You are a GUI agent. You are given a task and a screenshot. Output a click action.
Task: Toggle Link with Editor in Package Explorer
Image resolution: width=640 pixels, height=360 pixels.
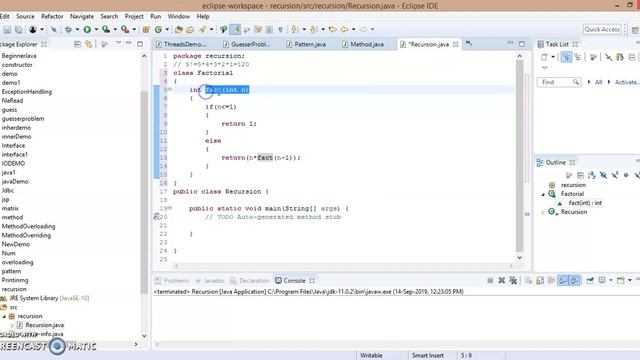(x=89, y=44)
